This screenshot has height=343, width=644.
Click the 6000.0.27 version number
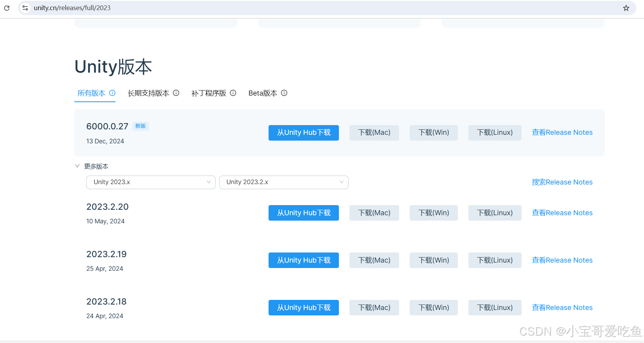[x=107, y=126]
